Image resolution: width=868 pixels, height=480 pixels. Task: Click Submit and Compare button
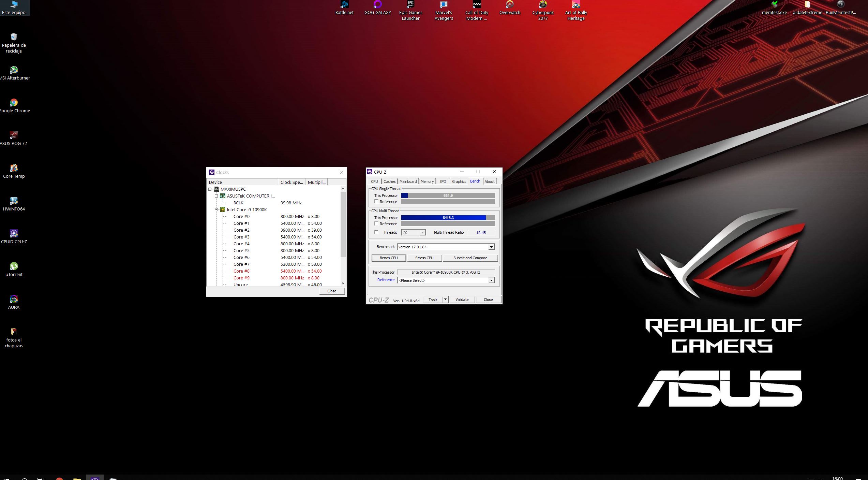click(x=470, y=258)
